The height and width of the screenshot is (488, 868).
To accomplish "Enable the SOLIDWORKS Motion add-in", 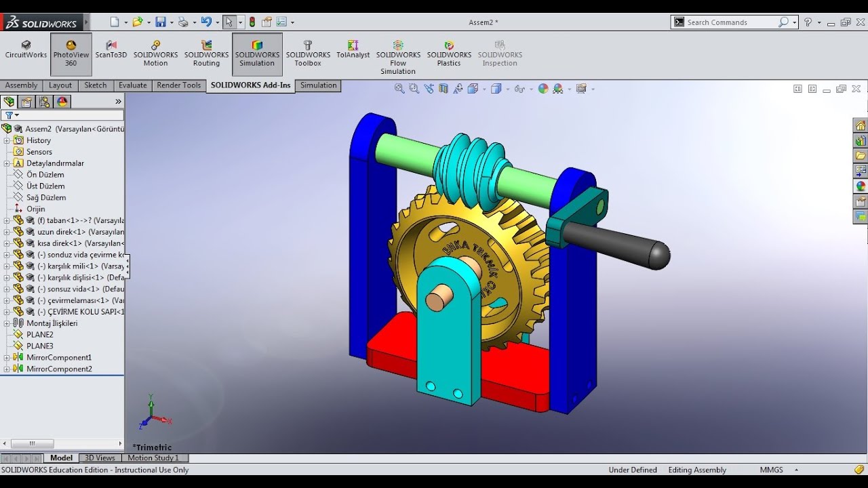I will coord(155,54).
